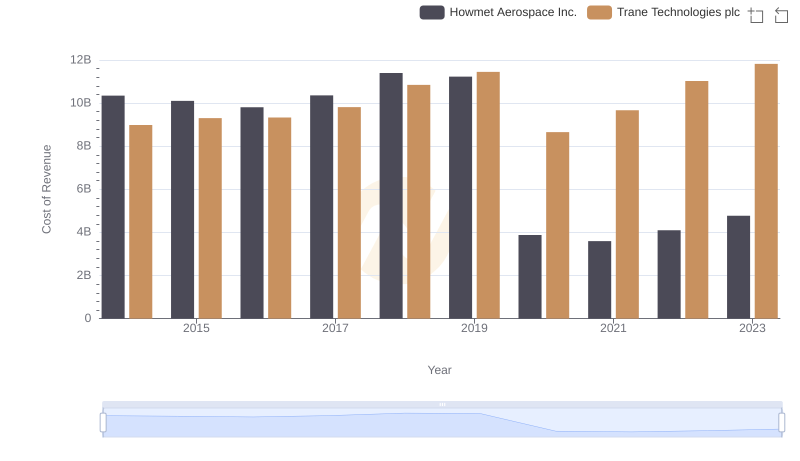Click the 8B y-axis label

[x=84, y=146]
